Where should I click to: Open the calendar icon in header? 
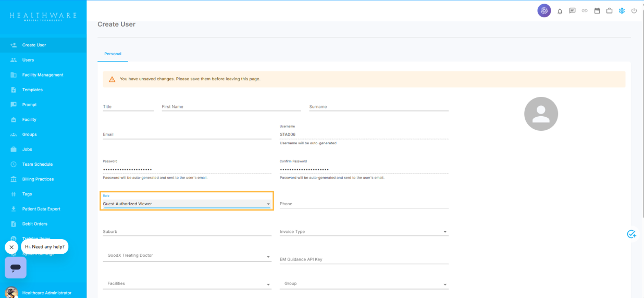point(597,10)
